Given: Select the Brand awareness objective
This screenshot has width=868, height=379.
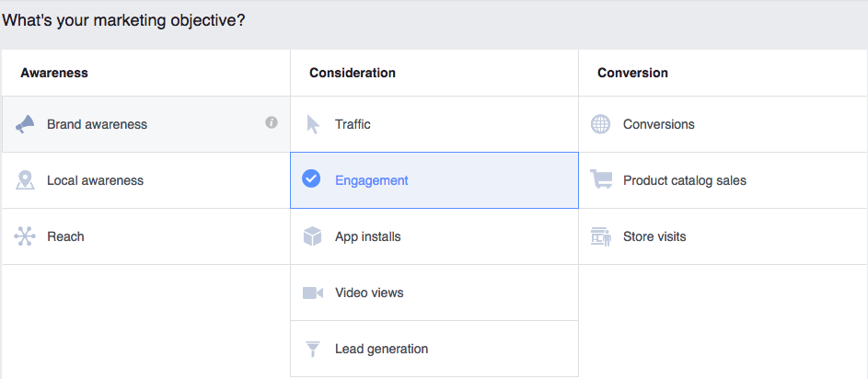Looking at the screenshot, I should point(146,124).
